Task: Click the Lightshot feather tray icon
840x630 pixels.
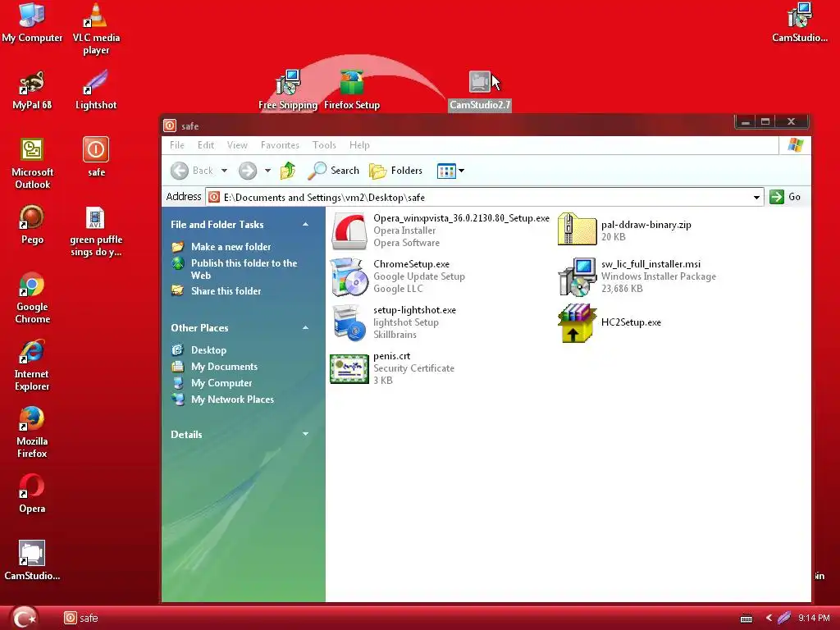Action: coord(784,618)
